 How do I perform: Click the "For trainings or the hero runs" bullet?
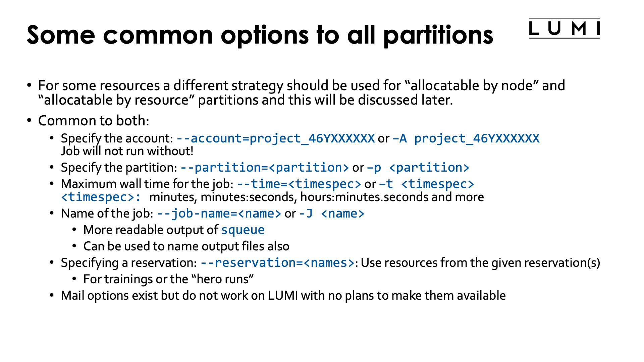(x=168, y=279)
